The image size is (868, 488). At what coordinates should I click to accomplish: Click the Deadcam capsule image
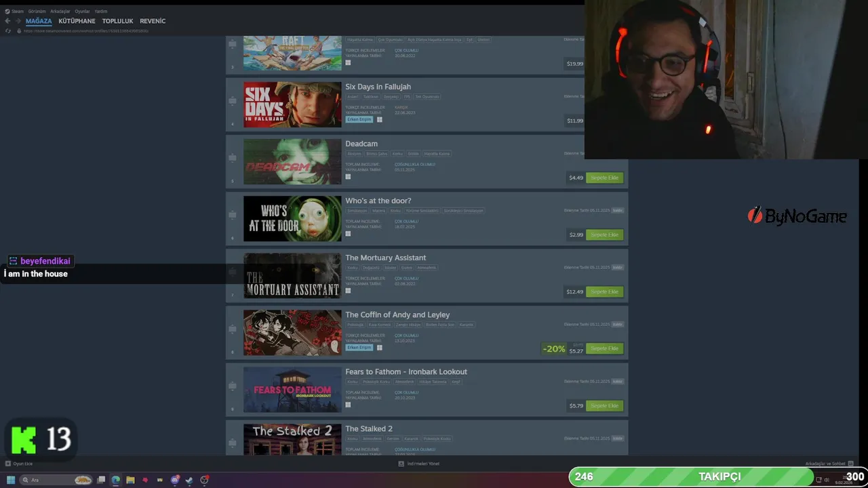click(x=292, y=161)
